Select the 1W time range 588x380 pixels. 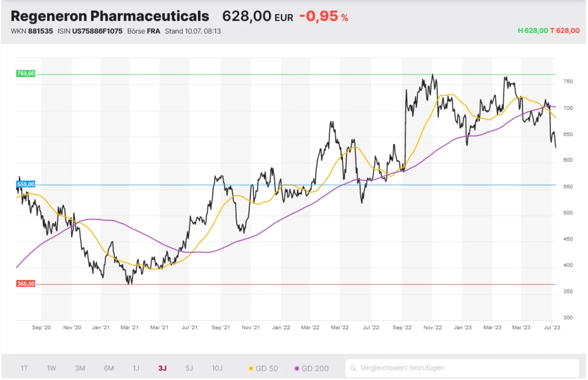[x=52, y=368]
